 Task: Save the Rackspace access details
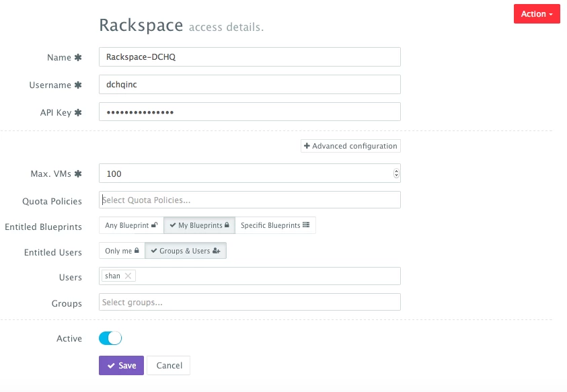(121, 365)
